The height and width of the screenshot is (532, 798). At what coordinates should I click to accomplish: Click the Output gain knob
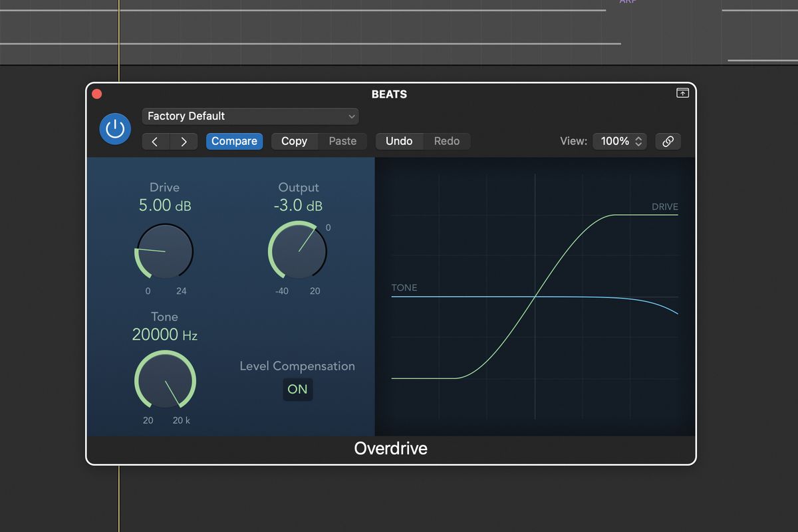[x=298, y=251]
